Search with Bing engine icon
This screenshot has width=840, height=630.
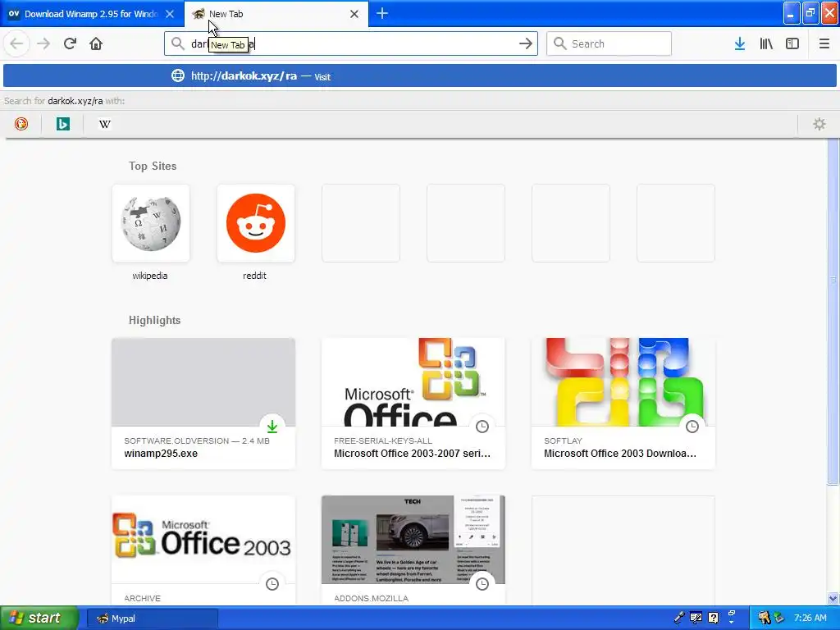point(62,125)
